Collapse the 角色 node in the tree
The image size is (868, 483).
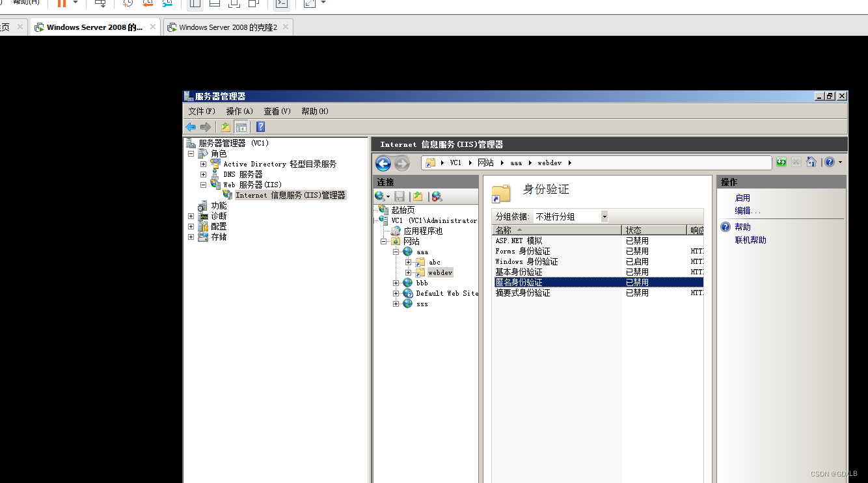191,154
